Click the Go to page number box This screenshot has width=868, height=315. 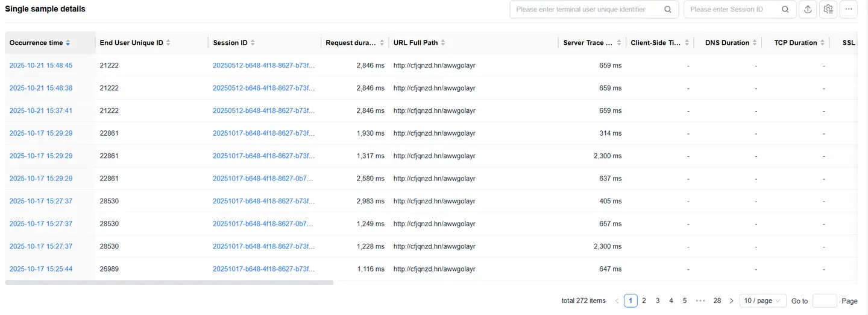(824, 301)
